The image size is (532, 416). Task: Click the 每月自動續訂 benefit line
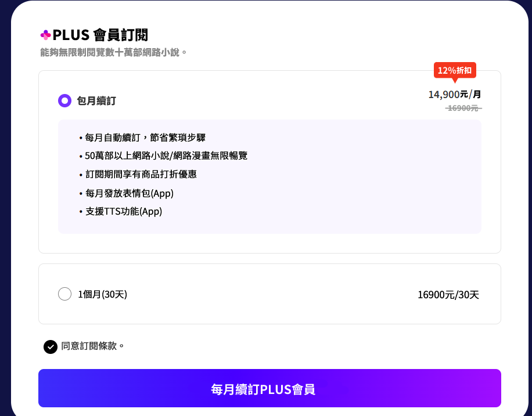pos(145,138)
